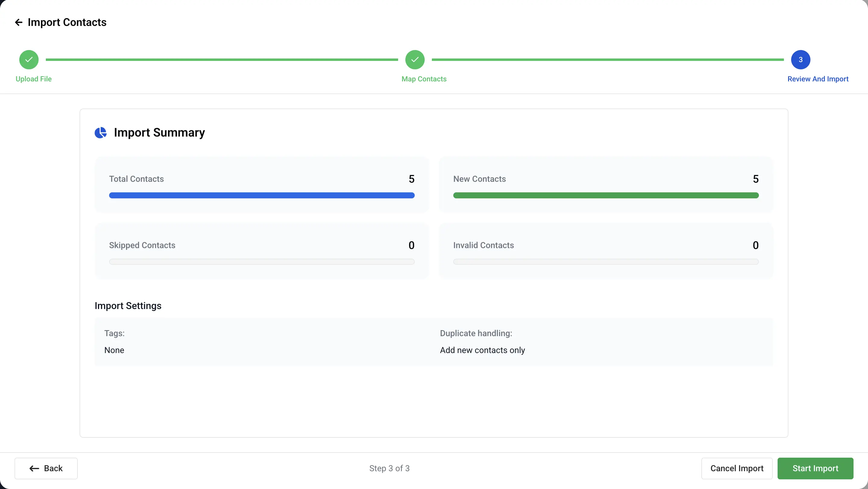The image size is (868, 489).
Task: Click the Step 3 of 3 indicator
Action: (389, 468)
